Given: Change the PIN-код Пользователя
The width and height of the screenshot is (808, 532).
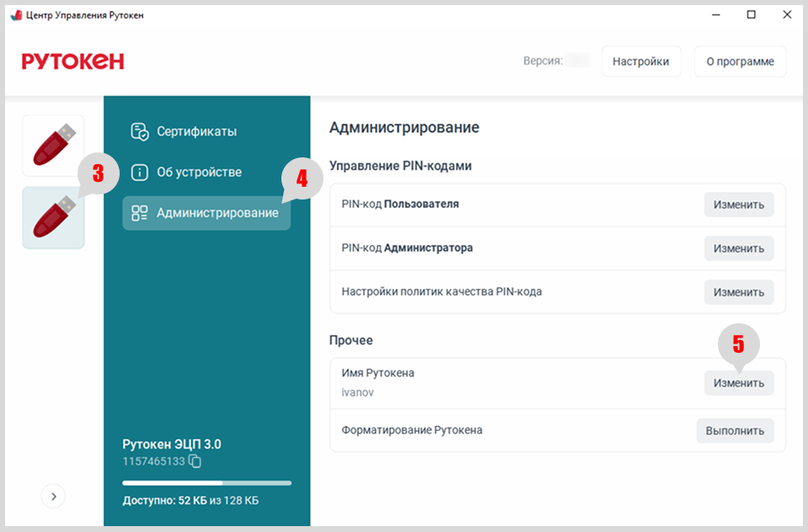Looking at the screenshot, I should 738,205.
